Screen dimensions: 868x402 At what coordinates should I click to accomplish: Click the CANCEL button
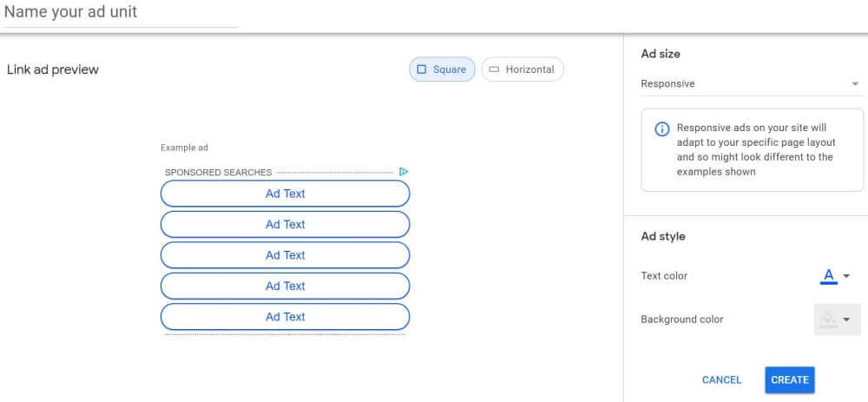[x=721, y=379]
